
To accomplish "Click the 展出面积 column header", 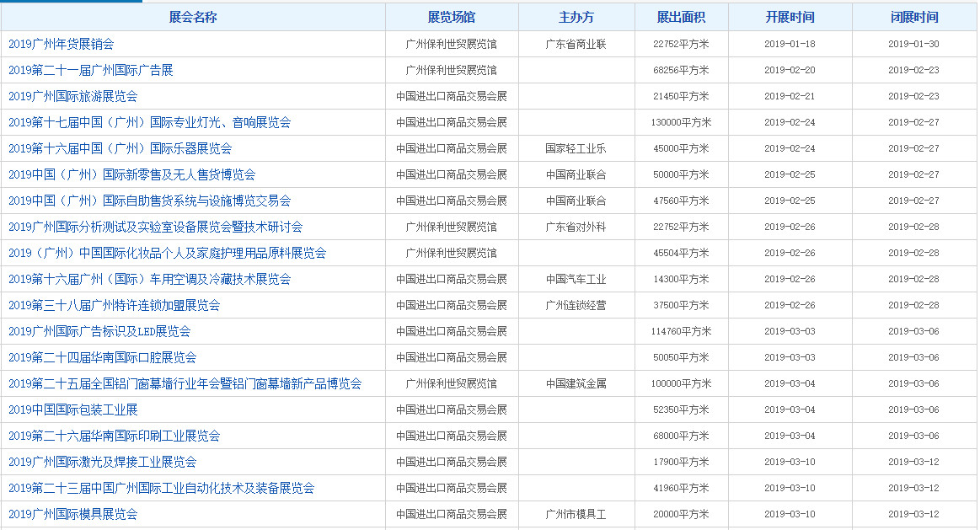I will pyautogui.click(x=681, y=18).
